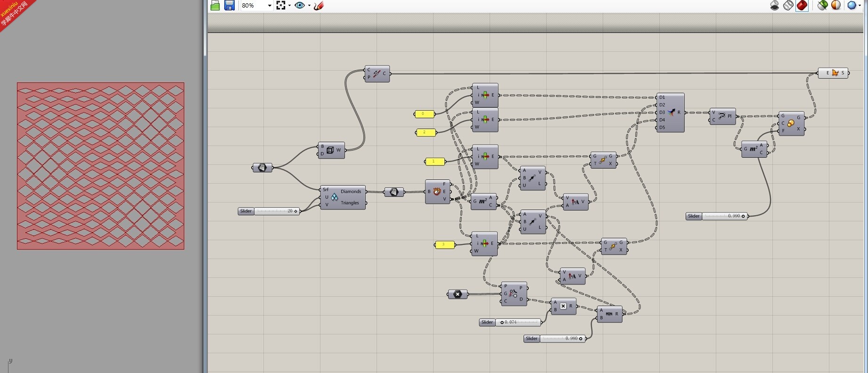Select the Scale component with G C F inputs

point(791,123)
